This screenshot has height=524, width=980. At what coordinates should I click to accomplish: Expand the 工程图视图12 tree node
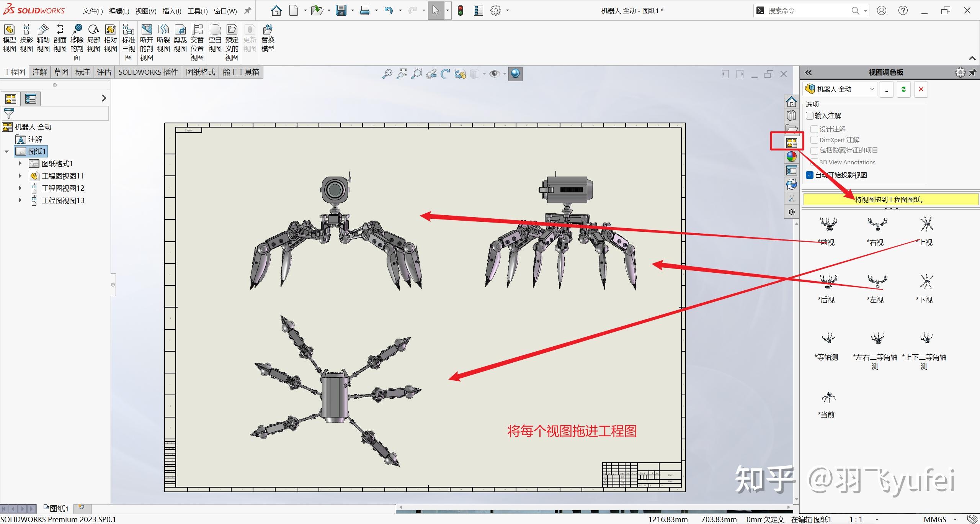(20, 188)
